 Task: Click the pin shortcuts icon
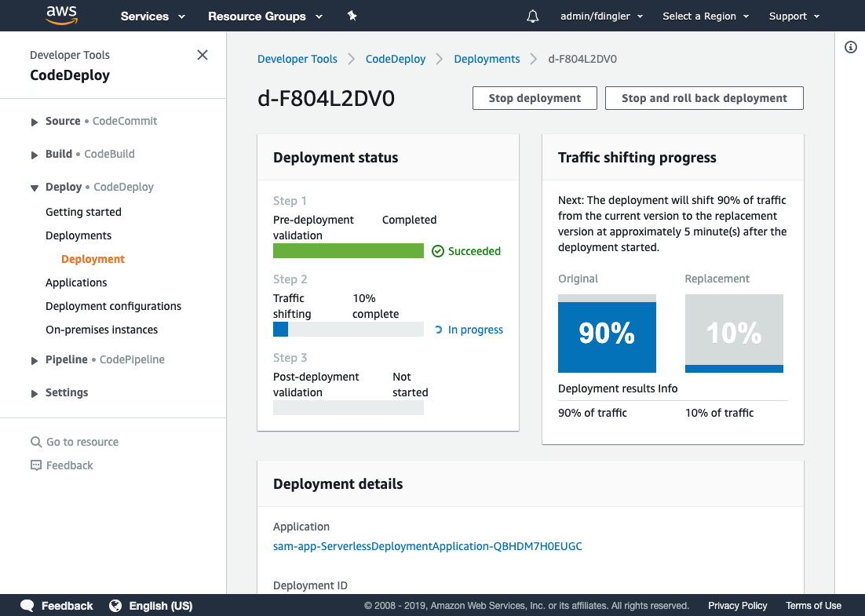click(x=352, y=16)
